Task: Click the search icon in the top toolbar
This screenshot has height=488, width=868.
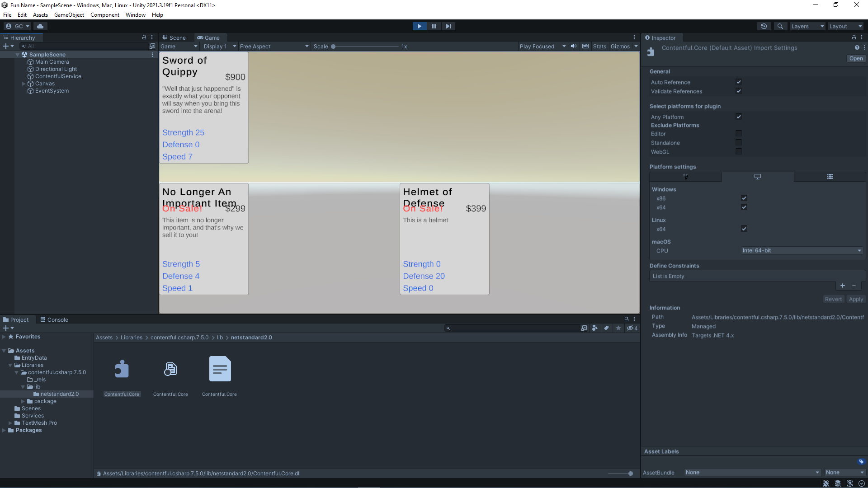Action: pos(780,26)
